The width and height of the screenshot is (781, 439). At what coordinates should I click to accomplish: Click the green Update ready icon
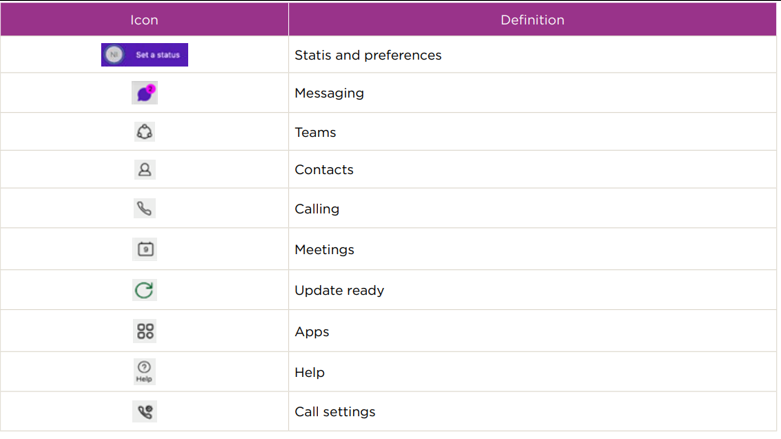coord(144,290)
